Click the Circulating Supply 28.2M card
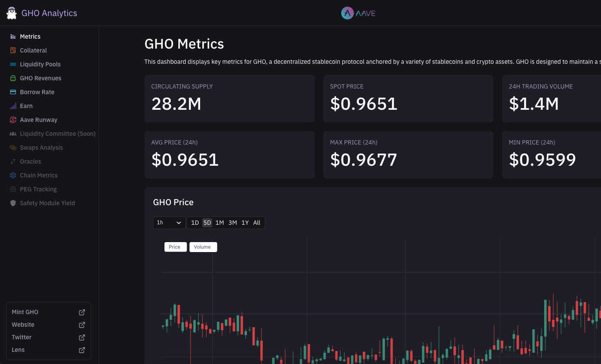This screenshot has height=364, width=601. (230, 98)
